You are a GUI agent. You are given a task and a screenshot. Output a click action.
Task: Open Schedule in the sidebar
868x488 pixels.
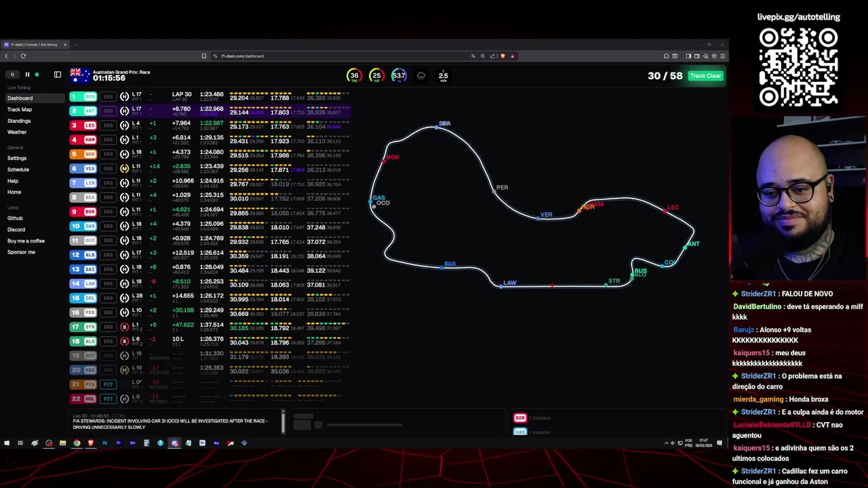pos(18,169)
